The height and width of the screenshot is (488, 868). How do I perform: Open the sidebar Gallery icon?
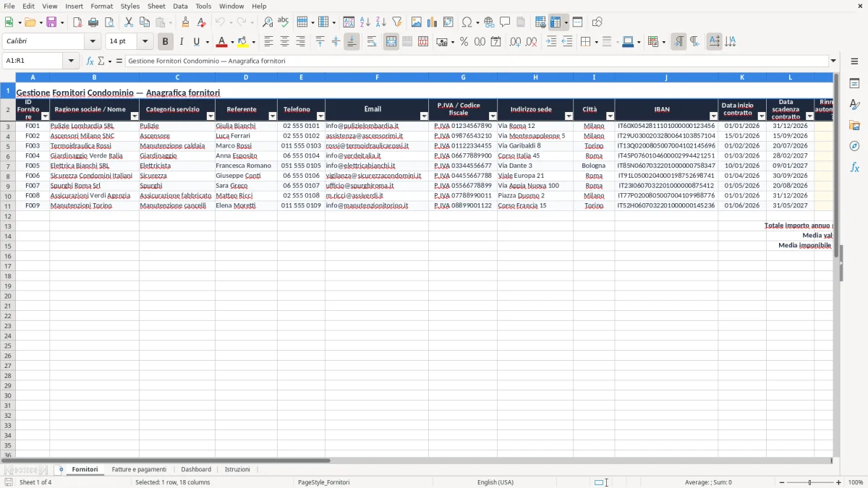854,125
